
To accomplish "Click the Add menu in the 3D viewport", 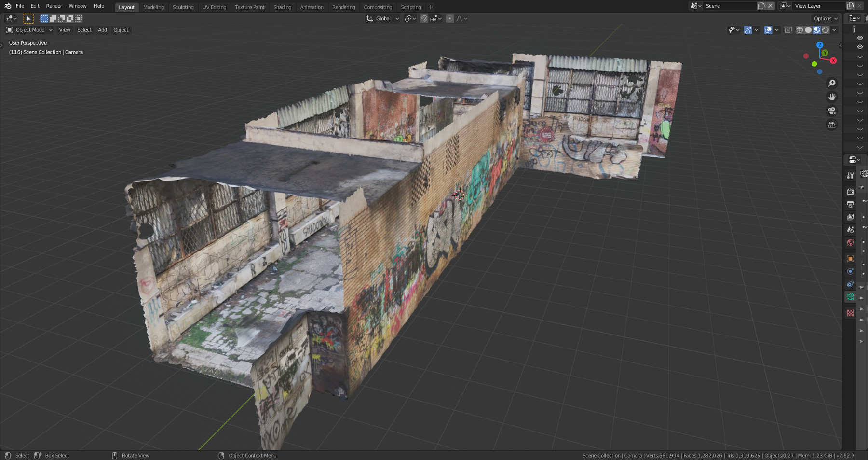I will click(x=102, y=29).
